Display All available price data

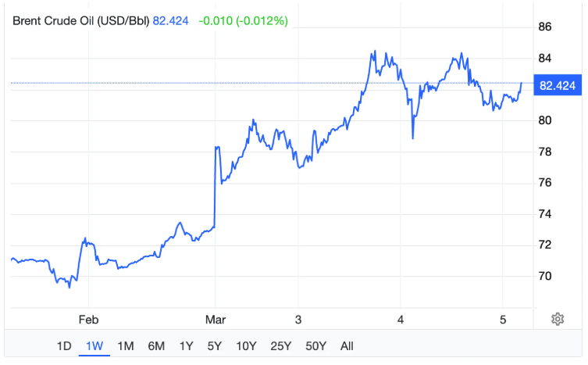347,346
